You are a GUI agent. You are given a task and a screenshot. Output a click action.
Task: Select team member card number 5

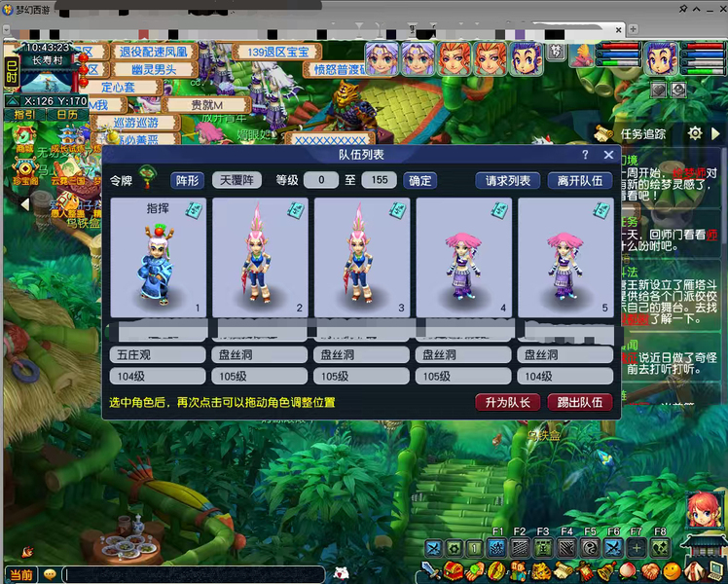565,257
